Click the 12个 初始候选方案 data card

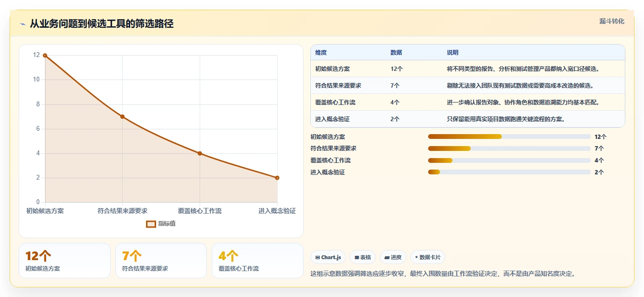click(x=65, y=261)
